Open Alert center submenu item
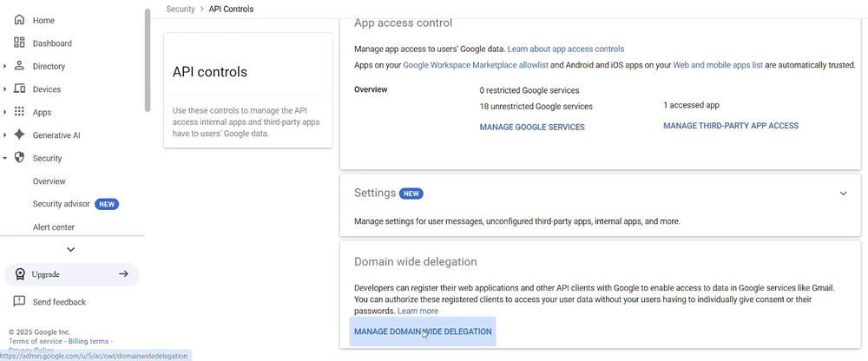 click(x=53, y=227)
